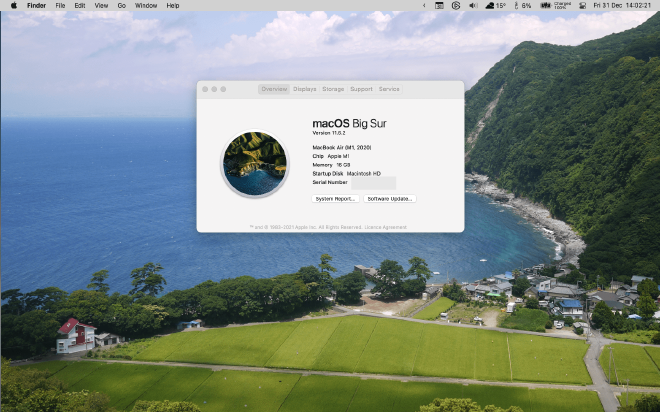This screenshot has width=660, height=412.
Task: Switch to the Displays tab
Action: point(304,89)
